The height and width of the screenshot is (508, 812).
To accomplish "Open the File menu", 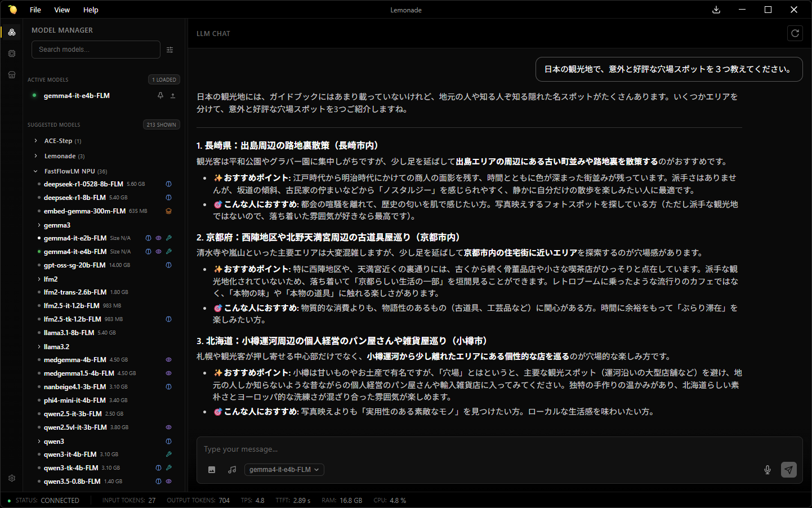I will tap(35, 10).
